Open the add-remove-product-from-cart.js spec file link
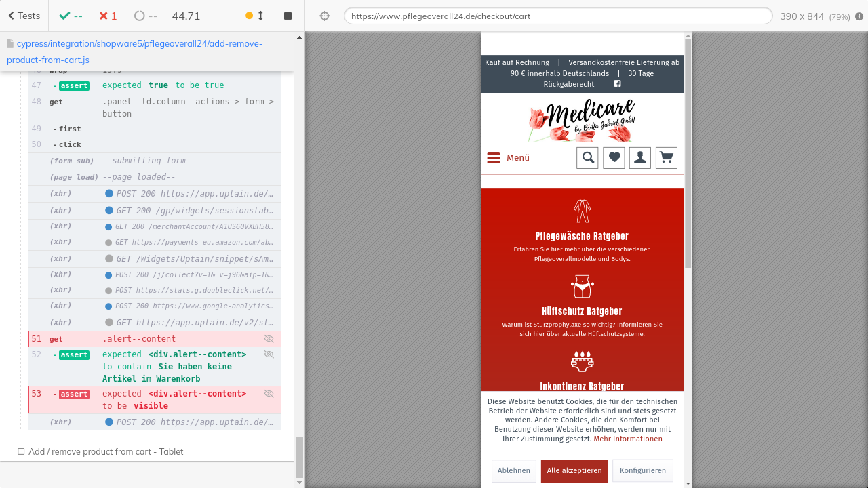Image resolution: width=868 pixels, height=488 pixels. click(x=134, y=52)
